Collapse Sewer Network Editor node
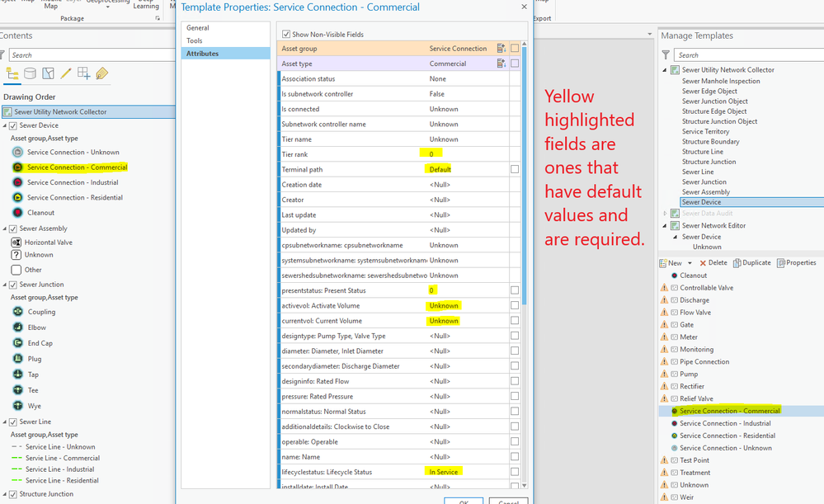The width and height of the screenshot is (824, 504). (664, 225)
